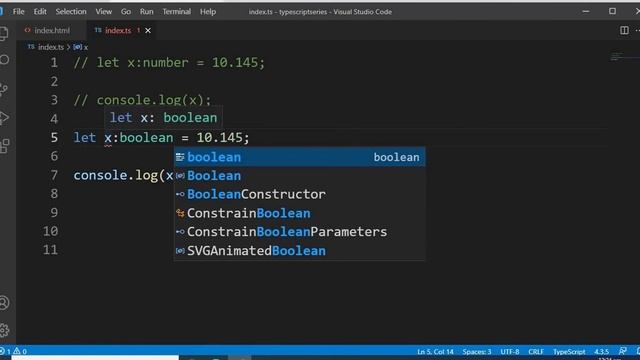Close the index.ts tab
The image size is (640, 360).
coord(148,31)
